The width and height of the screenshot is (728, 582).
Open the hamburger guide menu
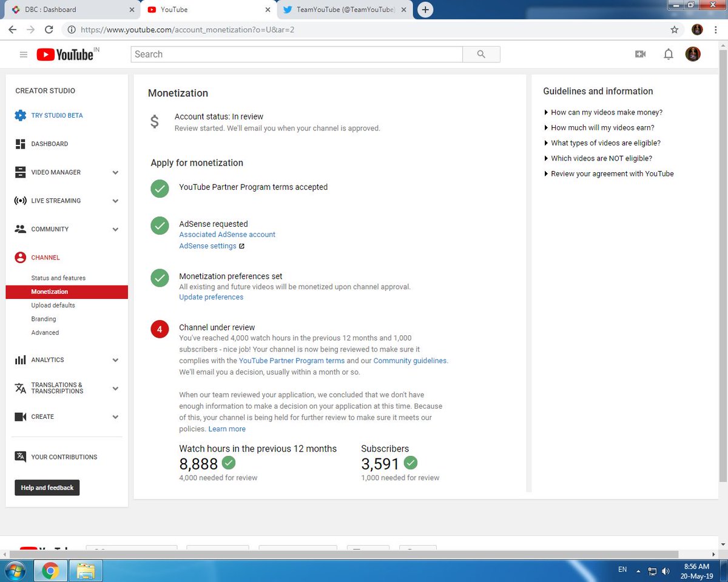click(x=24, y=55)
